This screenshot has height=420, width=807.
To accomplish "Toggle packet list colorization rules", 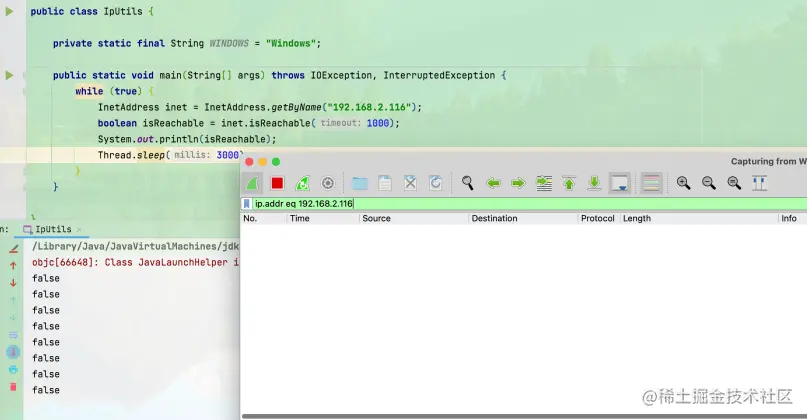I will (x=652, y=183).
